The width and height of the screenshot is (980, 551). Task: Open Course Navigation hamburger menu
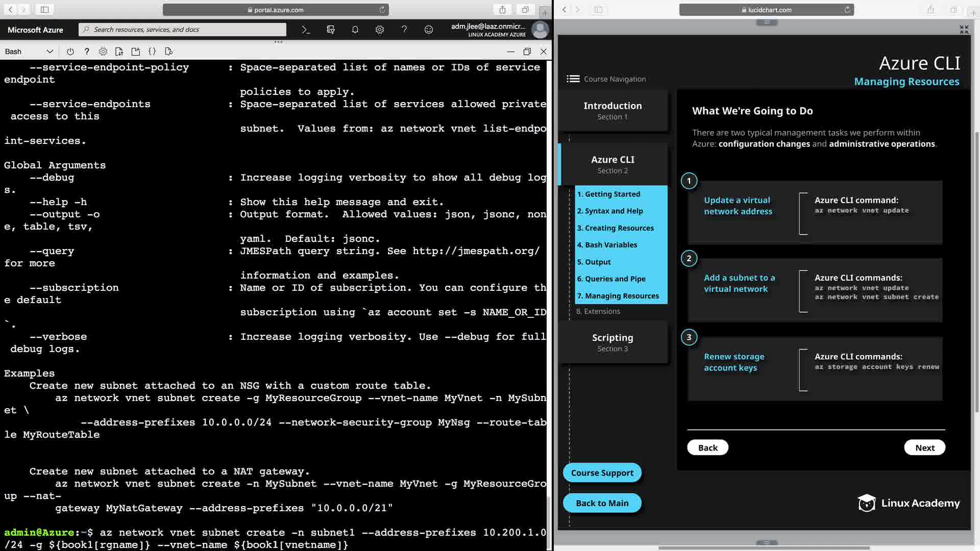pos(573,79)
